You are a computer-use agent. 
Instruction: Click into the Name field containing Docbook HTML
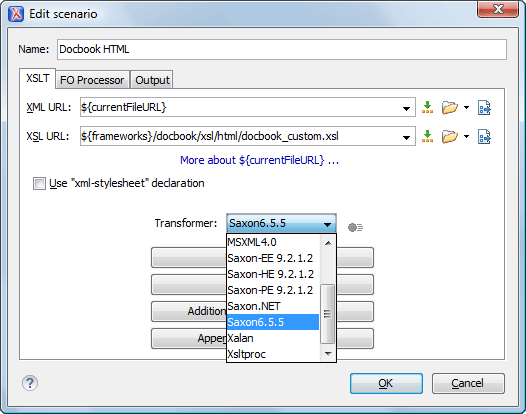pos(282,50)
